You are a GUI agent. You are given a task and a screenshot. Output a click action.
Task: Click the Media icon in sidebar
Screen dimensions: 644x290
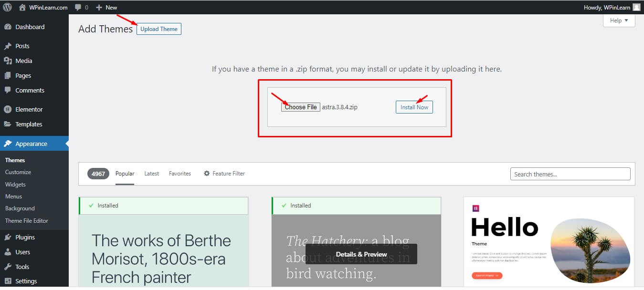point(8,61)
